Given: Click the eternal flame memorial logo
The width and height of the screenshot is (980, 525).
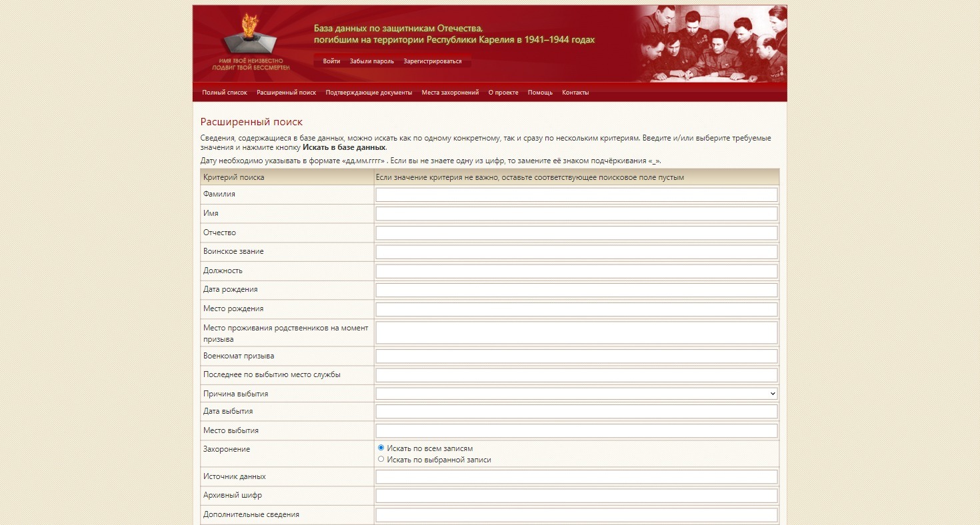Looking at the screenshot, I should [x=251, y=42].
